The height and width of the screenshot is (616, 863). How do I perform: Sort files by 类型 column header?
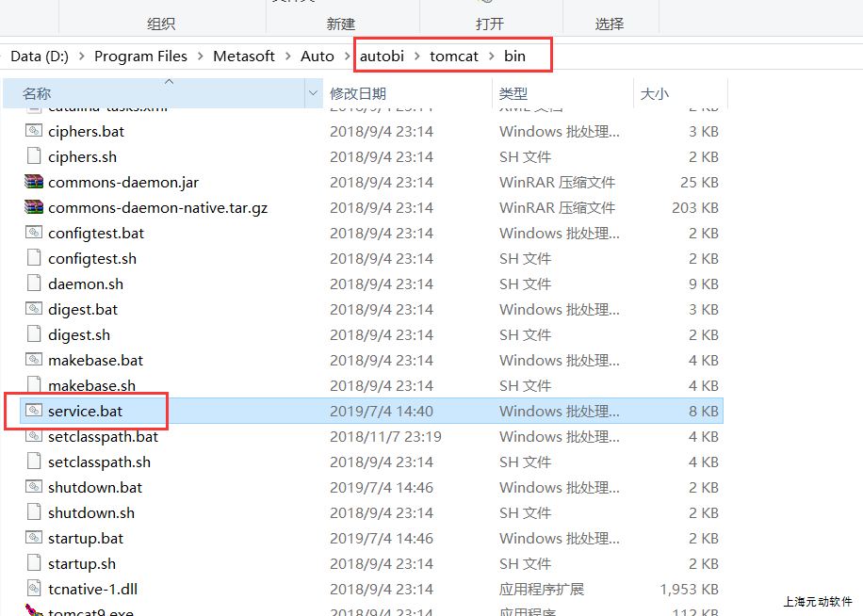[x=513, y=94]
